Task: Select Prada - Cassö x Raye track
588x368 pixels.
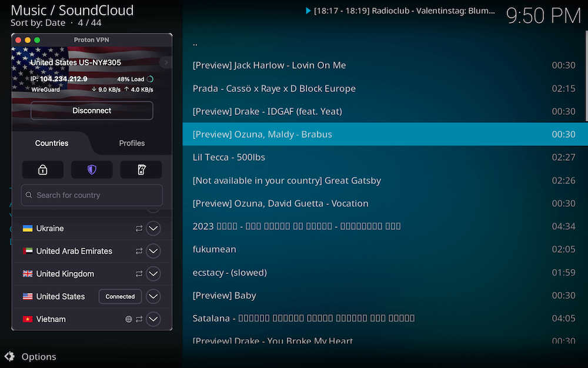Action: point(385,88)
